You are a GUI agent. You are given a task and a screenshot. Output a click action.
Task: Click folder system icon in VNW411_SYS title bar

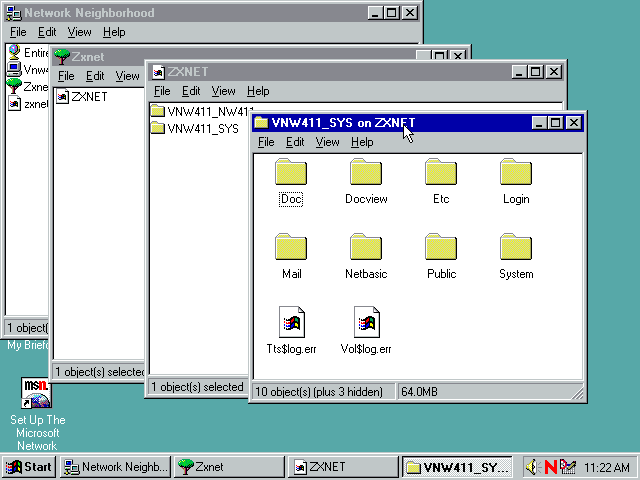pyautogui.click(x=261, y=122)
